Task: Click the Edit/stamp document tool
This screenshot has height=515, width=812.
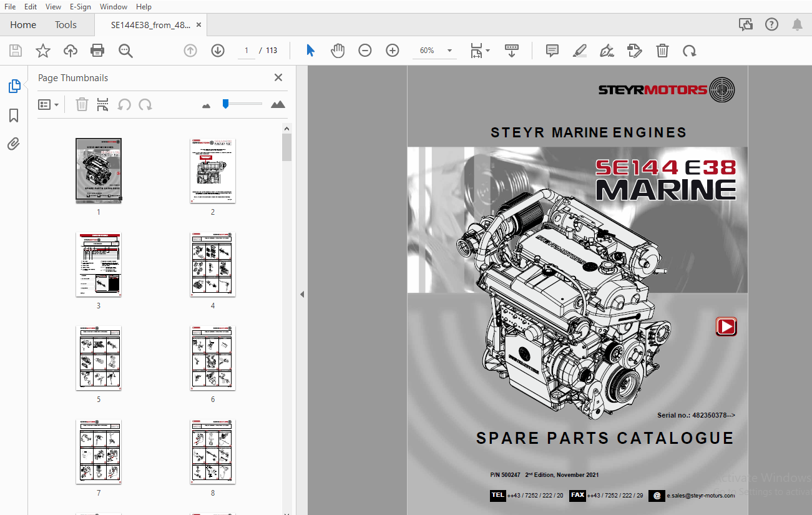Action: point(635,51)
